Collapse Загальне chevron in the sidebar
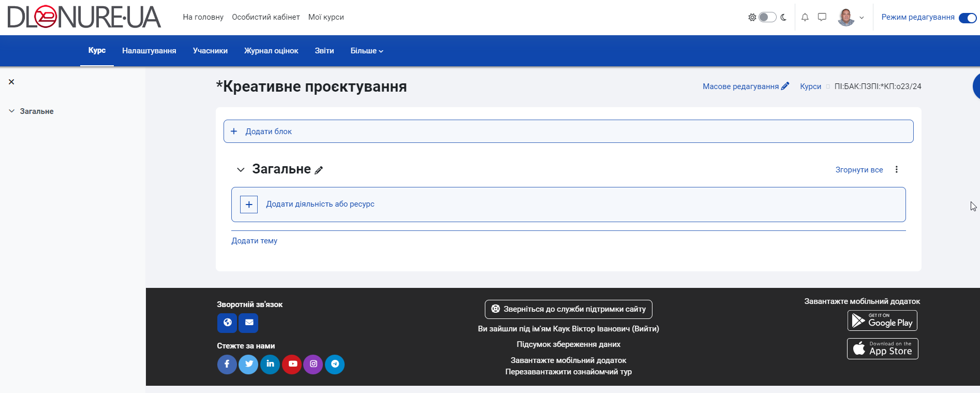Image resolution: width=980 pixels, height=393 pixels. point(11,111)
